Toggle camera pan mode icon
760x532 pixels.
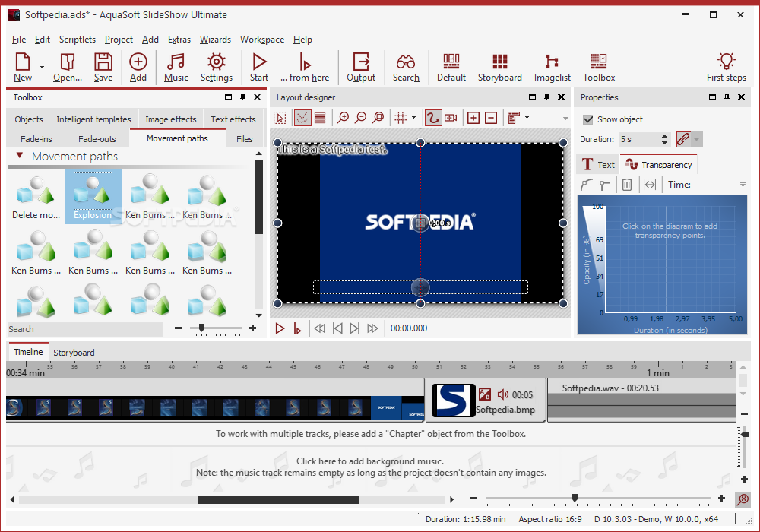point(451,118)
